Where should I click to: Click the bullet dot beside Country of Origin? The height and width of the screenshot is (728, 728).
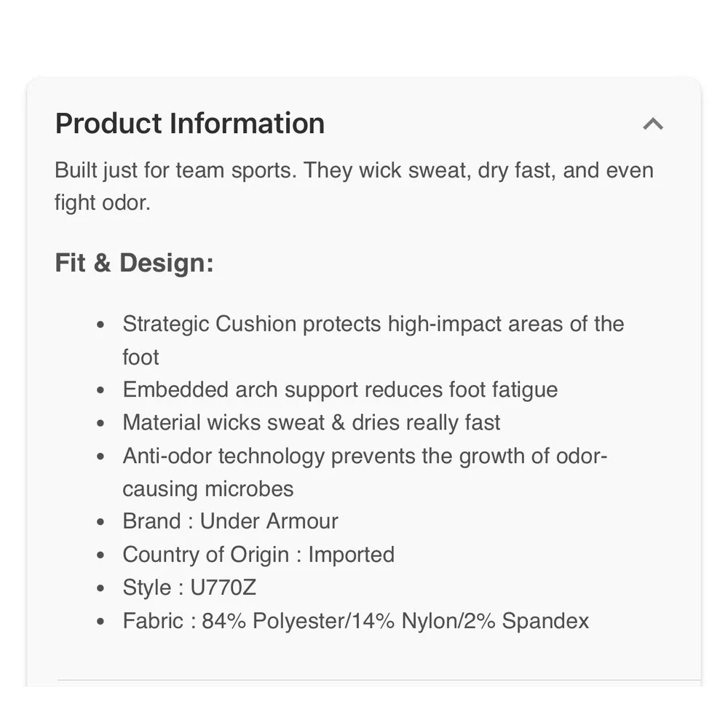pos(100,555)
